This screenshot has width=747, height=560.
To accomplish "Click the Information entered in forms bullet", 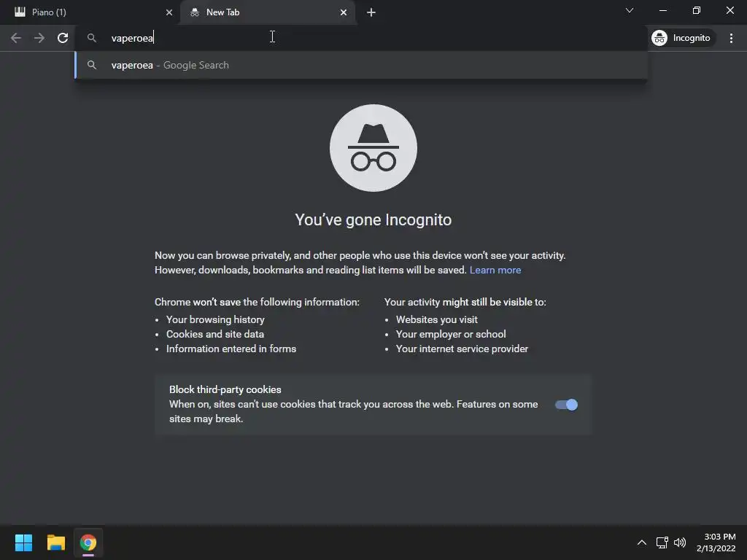I will pyautogui.click(x=231, y=349).
